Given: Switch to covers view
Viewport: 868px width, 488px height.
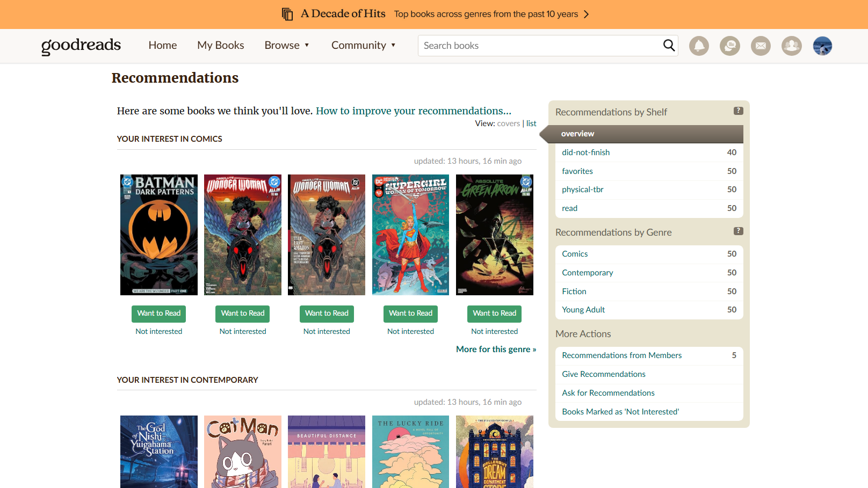Looking at the screenshot, I should tap(509, 123).
